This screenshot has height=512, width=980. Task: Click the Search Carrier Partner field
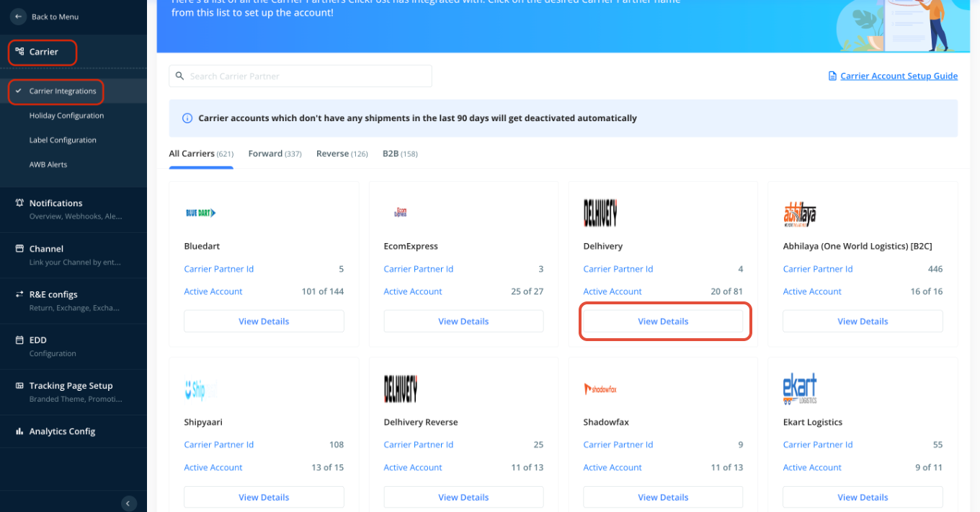300,76
